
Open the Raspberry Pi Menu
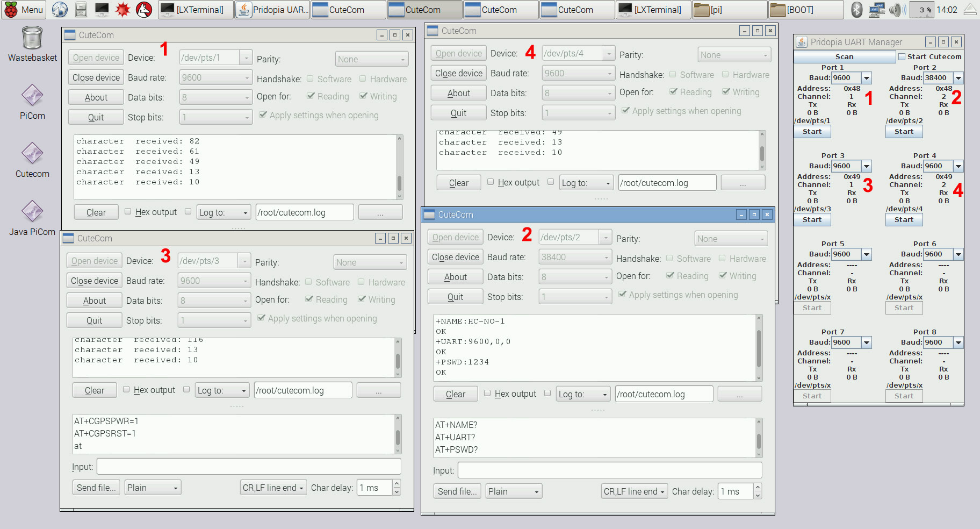coord(24,10)
